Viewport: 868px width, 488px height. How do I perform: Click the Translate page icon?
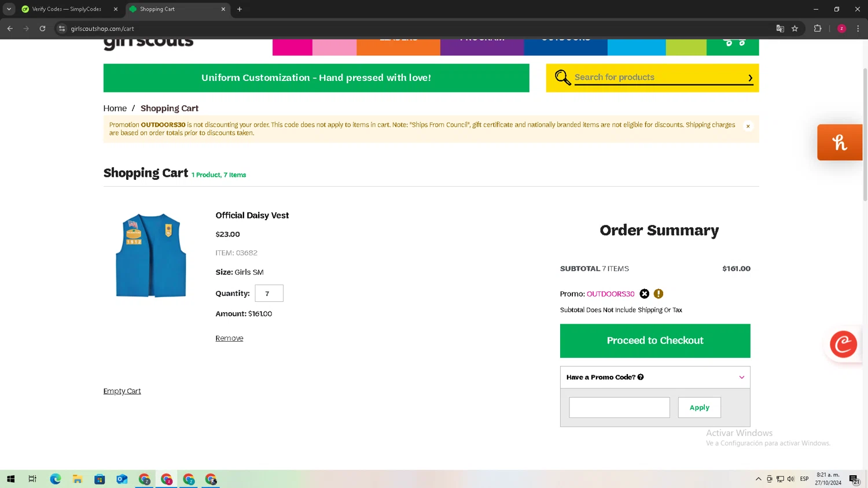779,28
